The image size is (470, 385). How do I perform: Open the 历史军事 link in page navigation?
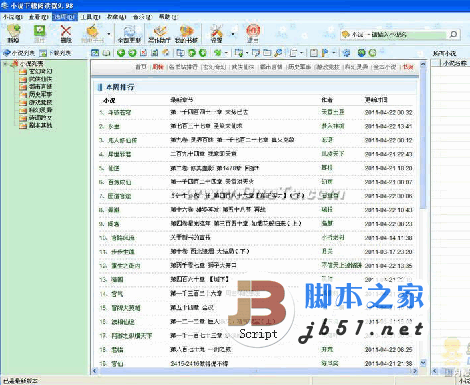click(x=299, y=67)
